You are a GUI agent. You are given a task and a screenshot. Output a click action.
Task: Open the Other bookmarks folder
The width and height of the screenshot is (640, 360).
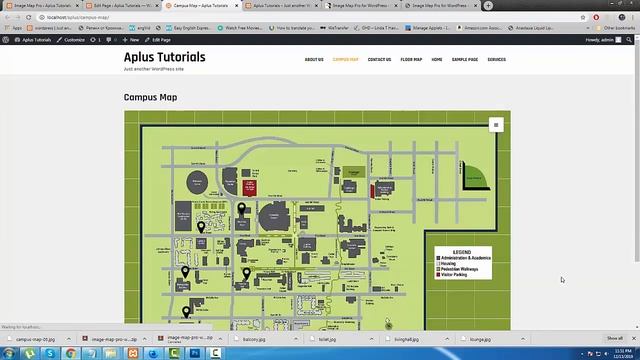point(616,28)
